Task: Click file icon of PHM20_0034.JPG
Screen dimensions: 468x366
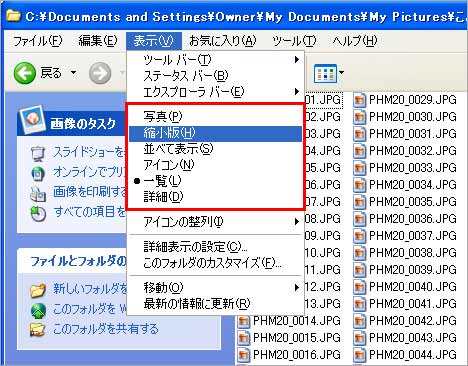Action: click(359, 185)
